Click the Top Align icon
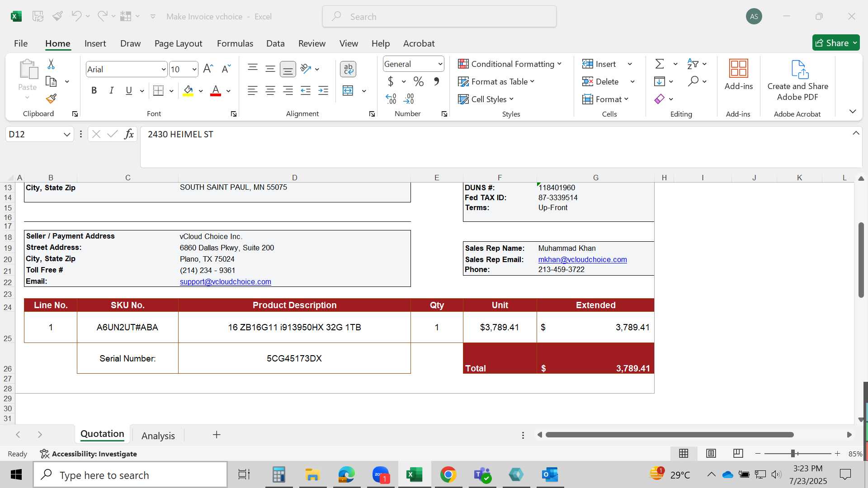 pyautogui.click(x=253, y=68)
